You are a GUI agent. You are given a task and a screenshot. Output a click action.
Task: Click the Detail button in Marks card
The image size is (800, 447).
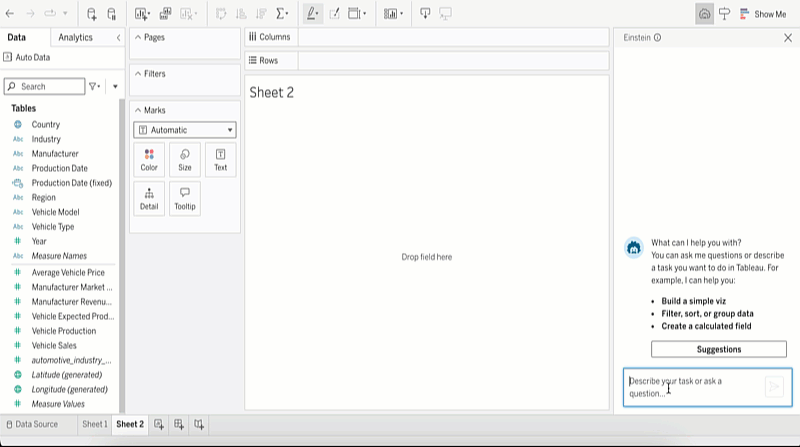point(149,199)
